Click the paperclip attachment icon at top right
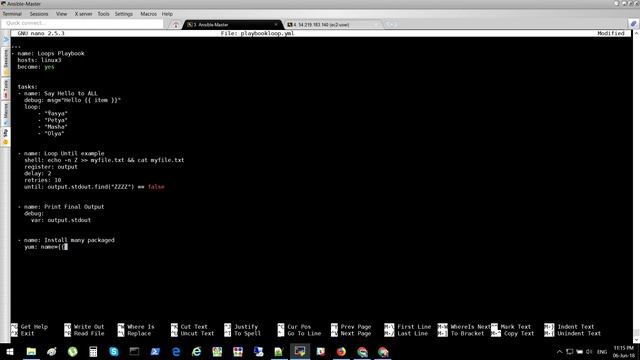This screenshot has height=360, width=640. [633, 24]
